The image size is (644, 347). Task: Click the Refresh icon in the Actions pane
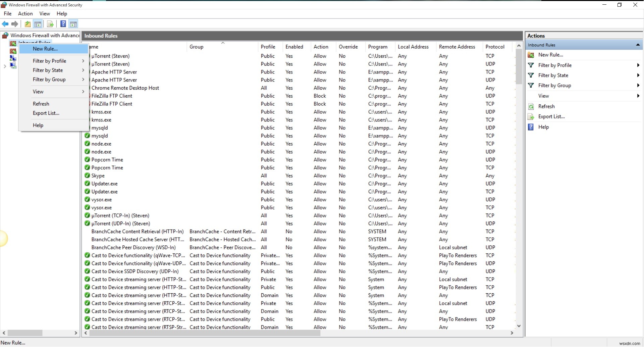point(531,106)
